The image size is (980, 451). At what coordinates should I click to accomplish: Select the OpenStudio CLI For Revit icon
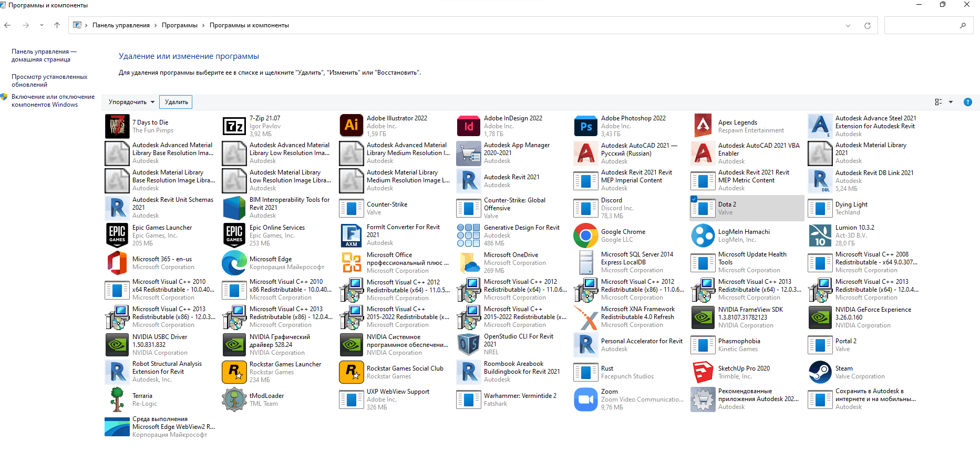point(469,345)
